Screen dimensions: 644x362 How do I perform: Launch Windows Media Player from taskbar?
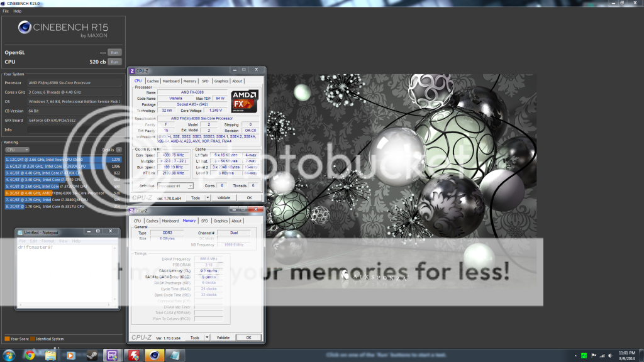pyautogui.click(x=70, y=355)
